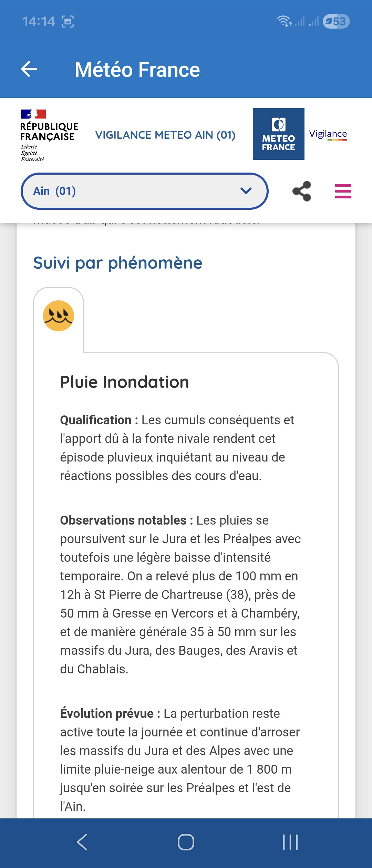Tap the Observations notables paragraph
372x868 pixels.
[x=180, y=595]
